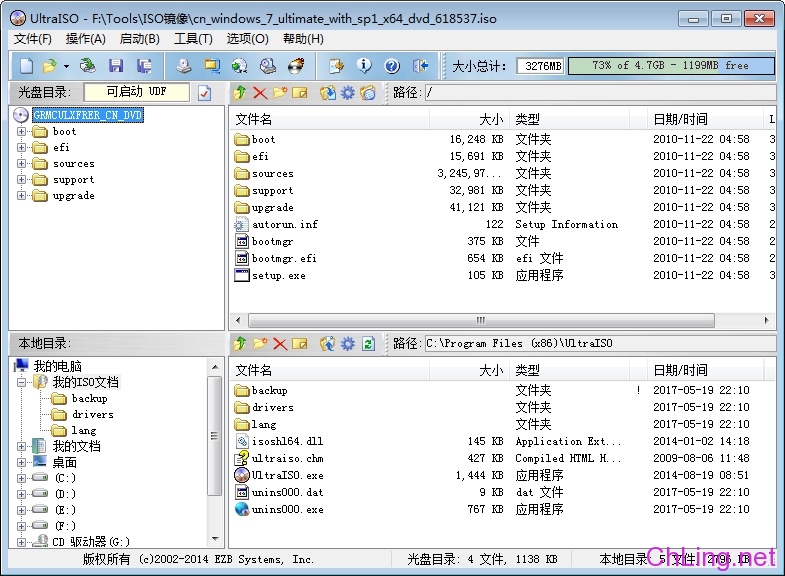
Task: Click the gear icon in image panel toolbar
Action: click(x=347, y=93)
